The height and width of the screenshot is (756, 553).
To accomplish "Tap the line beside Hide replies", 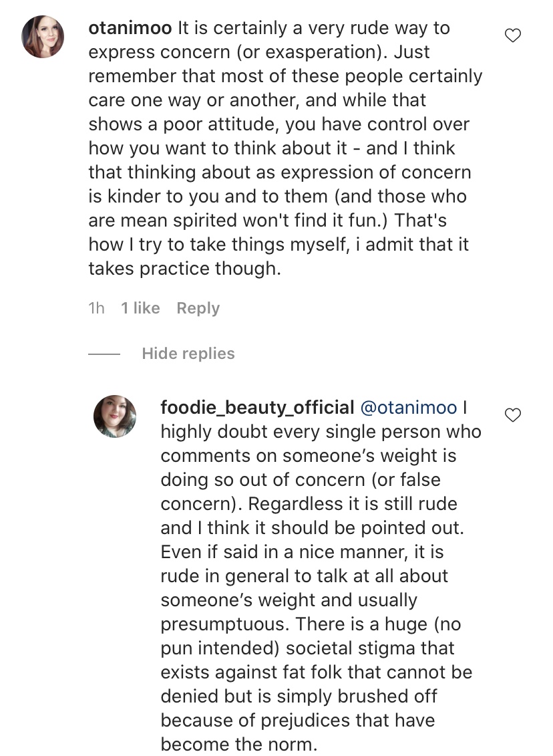I will pyautogui.click(x=104, y=354).
